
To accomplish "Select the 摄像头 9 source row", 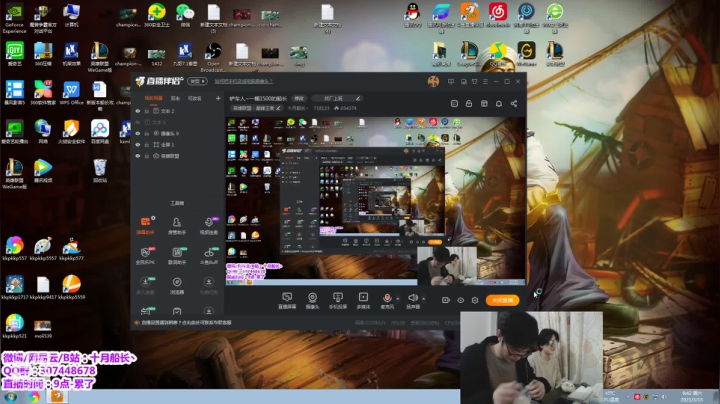I will click(x=178, y=134).
